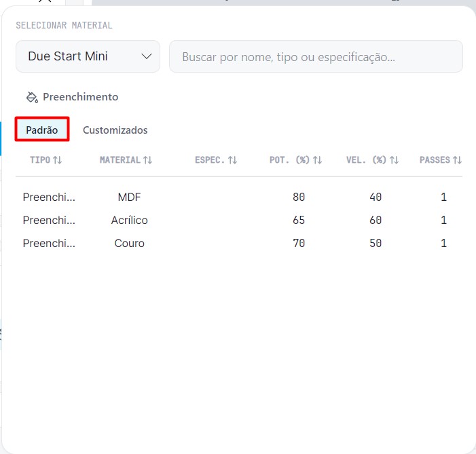Screen dimensions: 476x454
Task: Sort by PASSES column arrows
Action: (x=457, y=160)
